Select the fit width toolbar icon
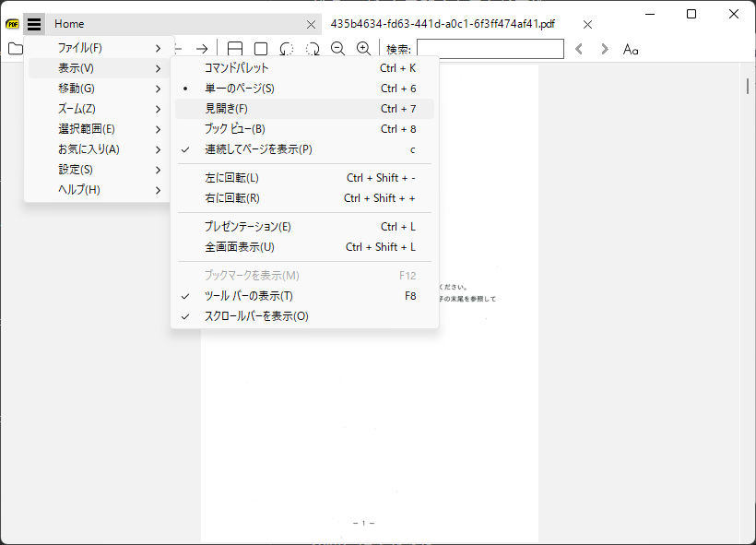 point(235,49)
